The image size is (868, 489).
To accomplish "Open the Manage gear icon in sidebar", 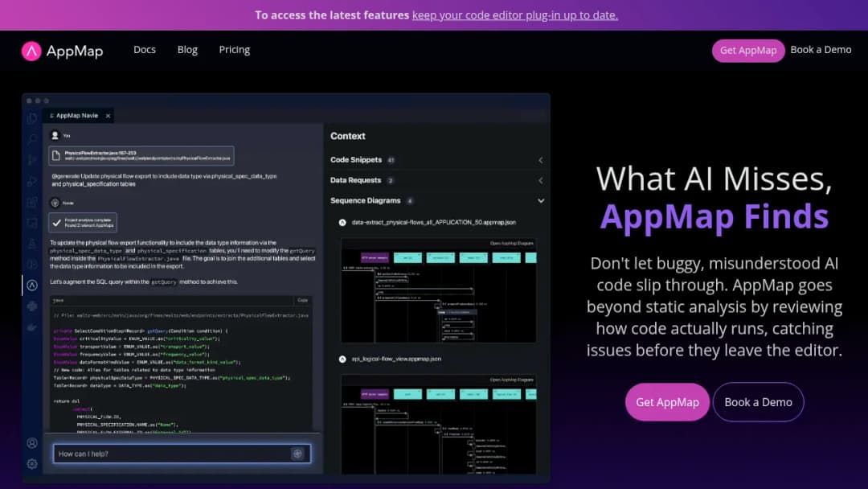I will 32,464.
